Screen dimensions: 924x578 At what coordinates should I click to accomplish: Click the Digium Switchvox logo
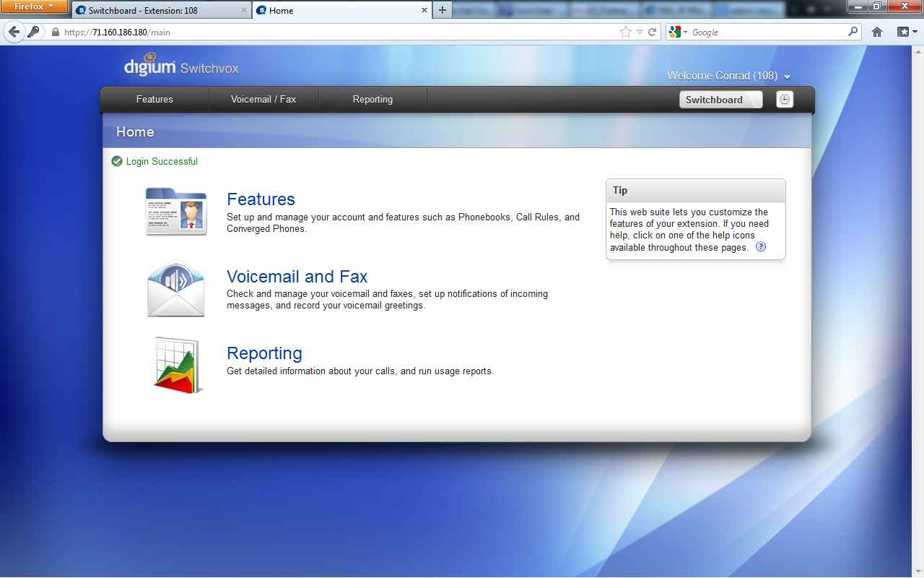(181, 65)
